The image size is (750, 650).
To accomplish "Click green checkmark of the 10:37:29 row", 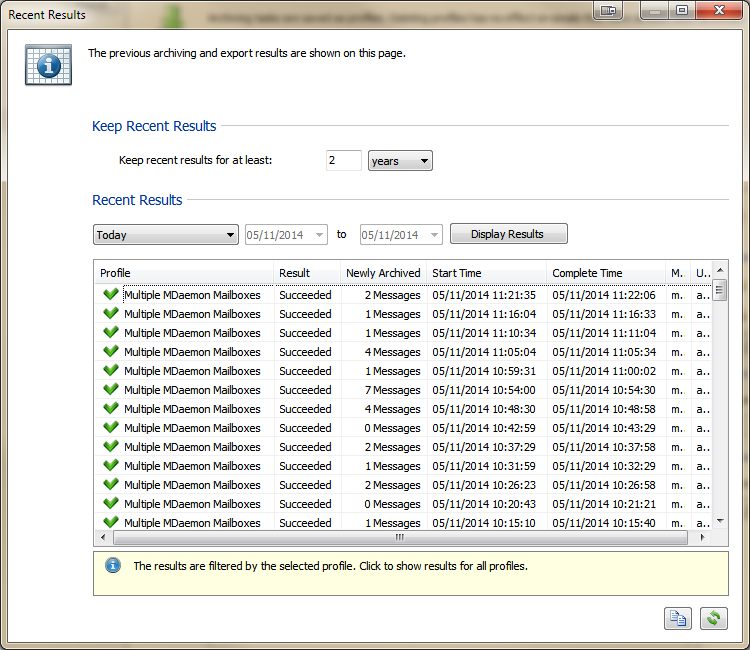I will tap(110, 446).
